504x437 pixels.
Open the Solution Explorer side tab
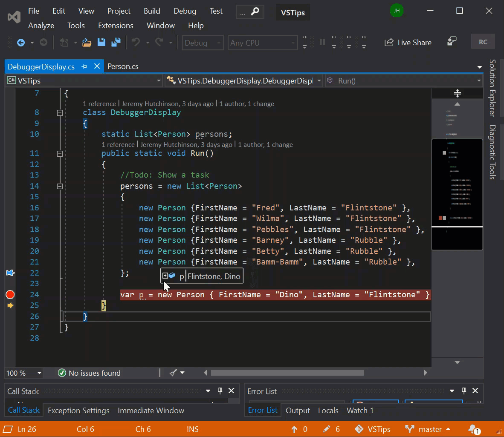tap(492, 88)
